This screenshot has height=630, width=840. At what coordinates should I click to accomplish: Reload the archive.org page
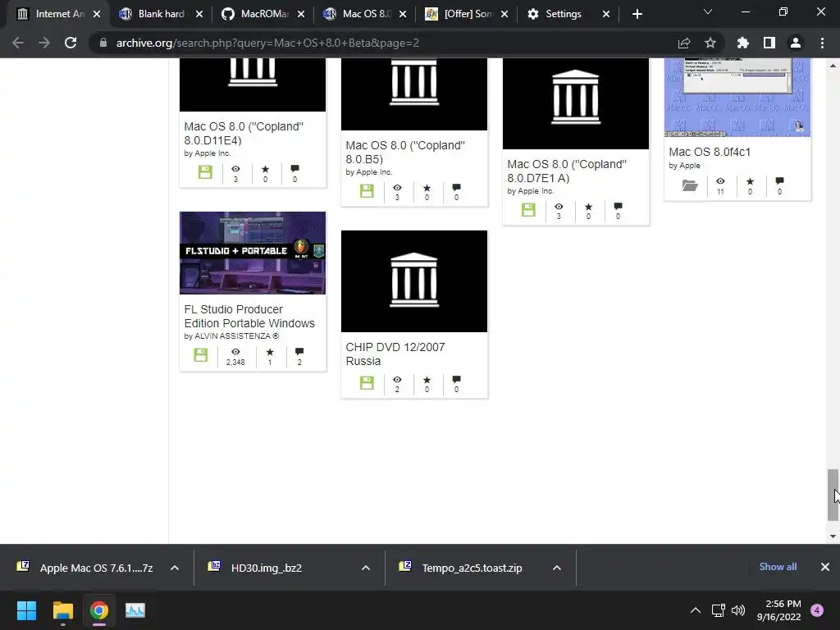point(71,43)
